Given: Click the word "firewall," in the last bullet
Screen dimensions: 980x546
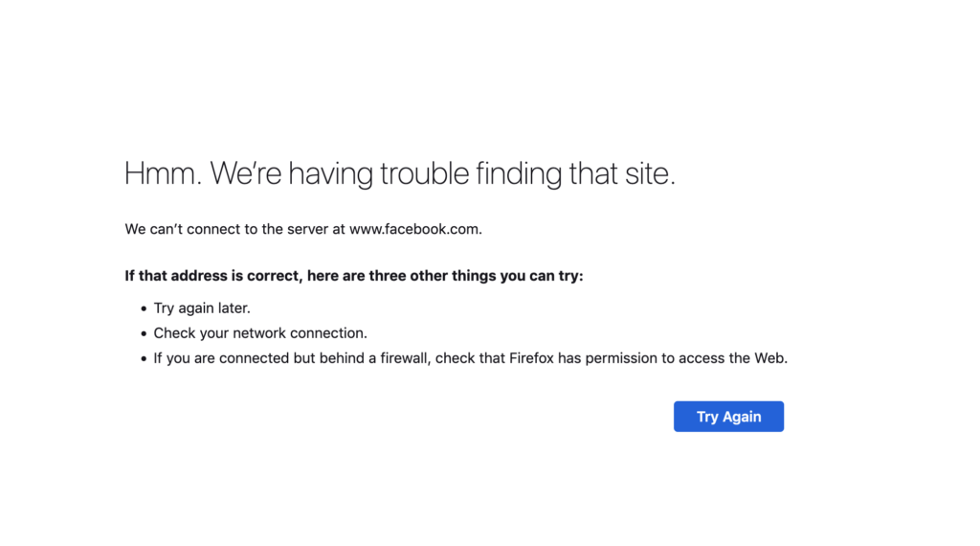Looking at the screenshot, I should 406,358.
